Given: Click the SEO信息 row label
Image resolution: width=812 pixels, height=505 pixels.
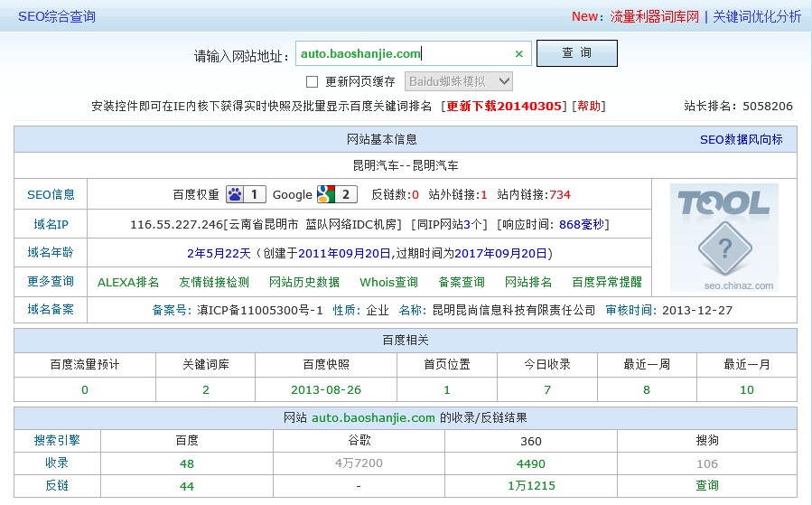Looking at the screenshot, I should click(51, 195).
